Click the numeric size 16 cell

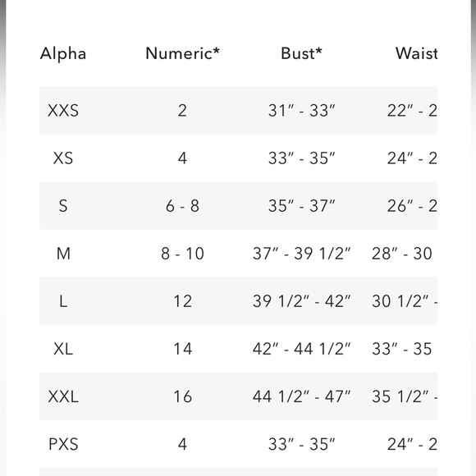pyautogui.click(x=182, y=396)
